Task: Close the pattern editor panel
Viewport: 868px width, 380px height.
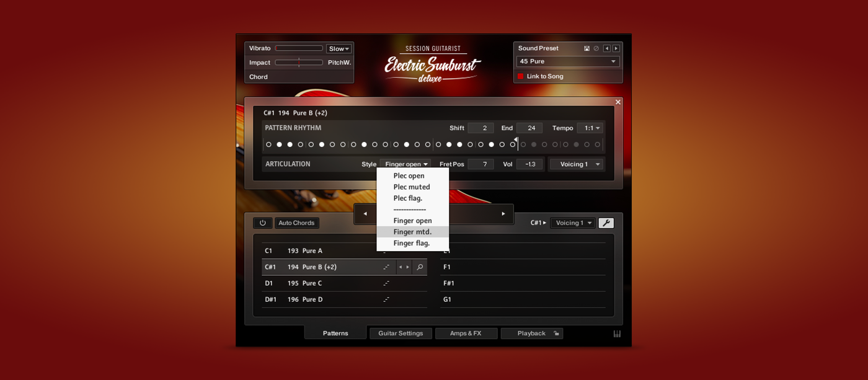Action: [618, 102]
